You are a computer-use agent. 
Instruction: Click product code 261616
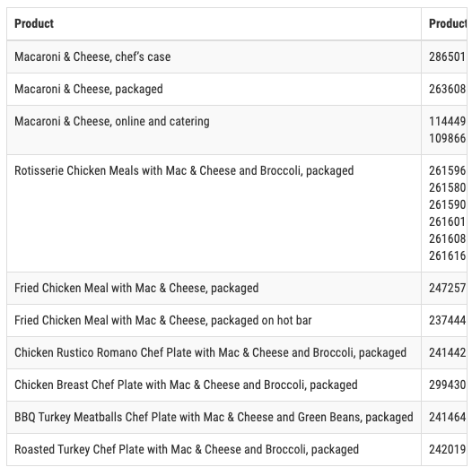(447, 255)
